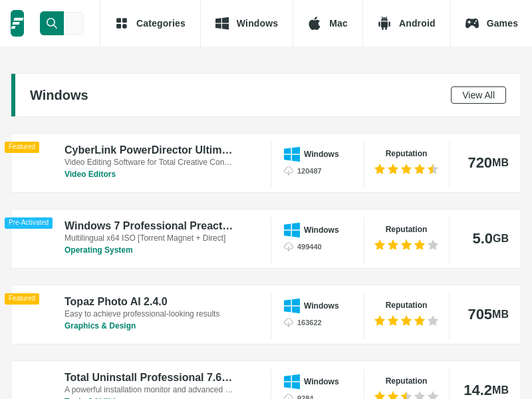The height and width of the screenshot is (399, 532).
Task: Click the View All button
Action: (478, 95)
